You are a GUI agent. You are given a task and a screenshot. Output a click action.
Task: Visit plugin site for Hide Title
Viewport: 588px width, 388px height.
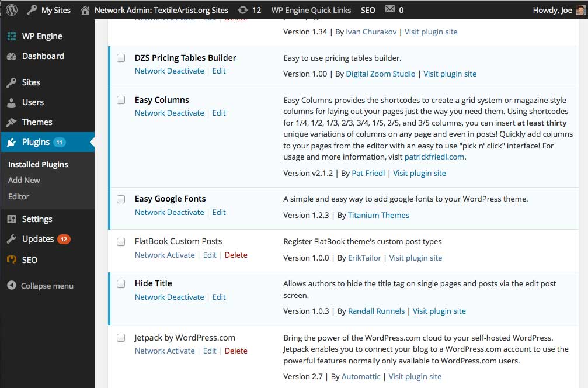pos(439,311)
